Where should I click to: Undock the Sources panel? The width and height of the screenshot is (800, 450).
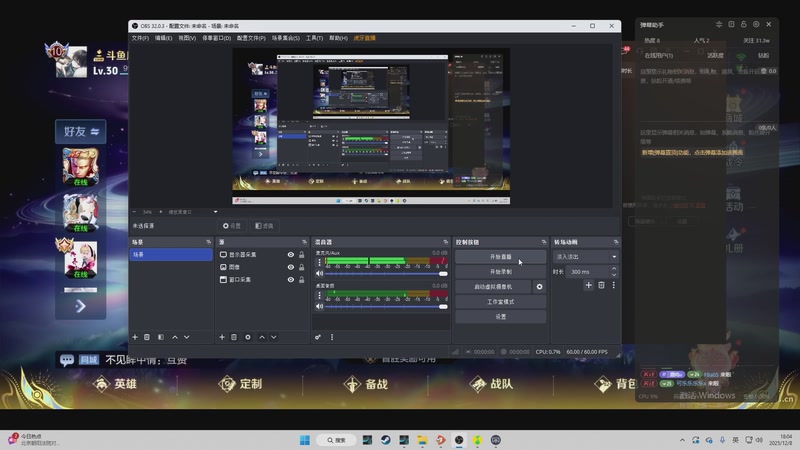coord(304,242)
